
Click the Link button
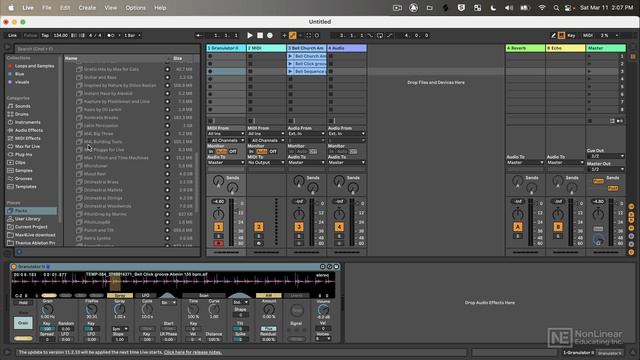[13, 36]
